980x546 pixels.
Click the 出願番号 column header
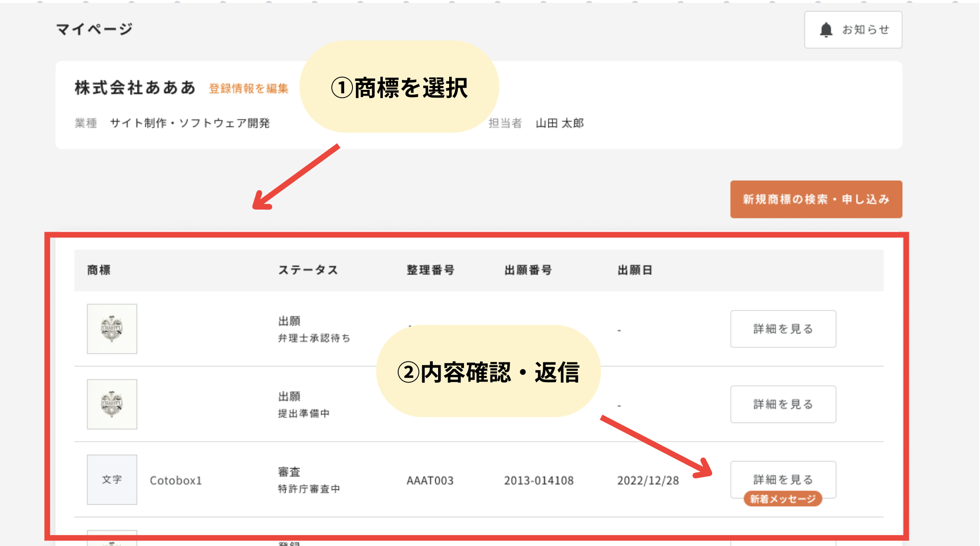528,270
